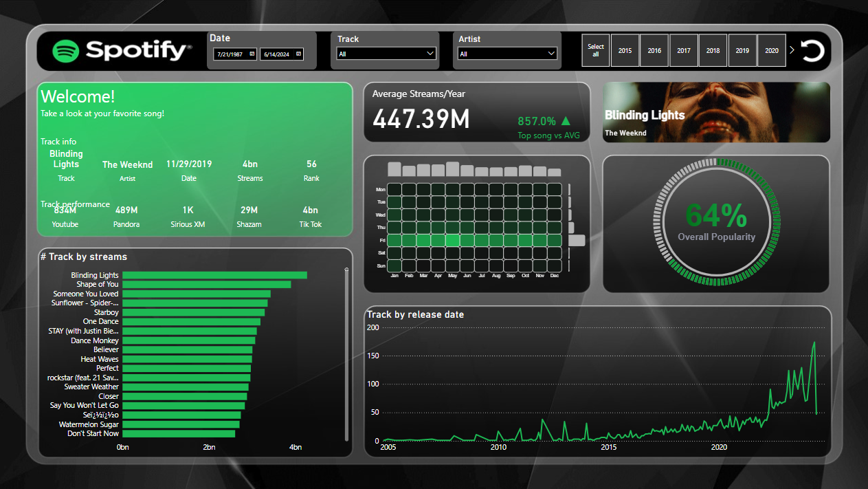The image size is (868, 489).
Task: Toggle the Select all year button
Action: tap(596, 51)
